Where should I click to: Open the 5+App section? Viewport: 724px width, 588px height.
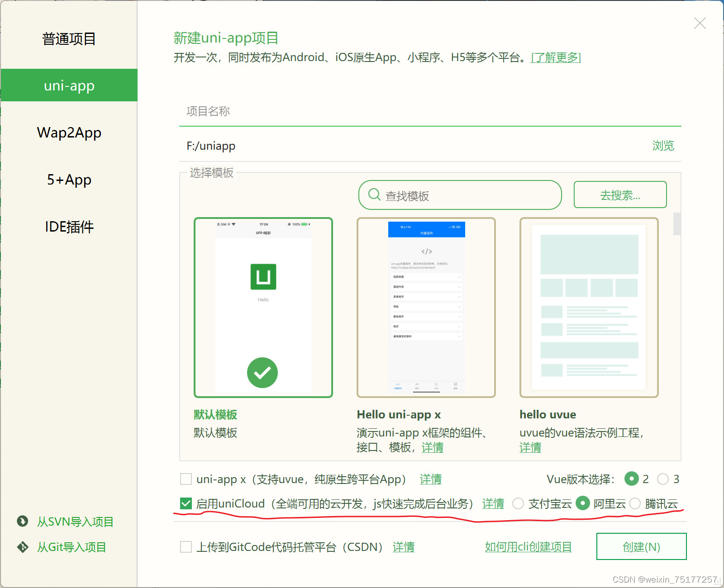(69, 180)
